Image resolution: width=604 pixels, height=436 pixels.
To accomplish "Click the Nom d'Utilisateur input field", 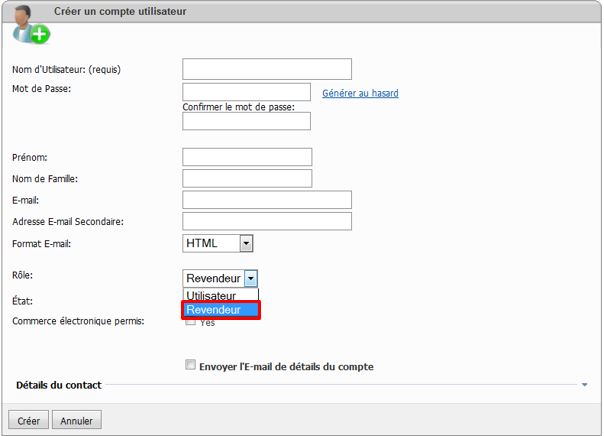I will click(x=267, y=69).
